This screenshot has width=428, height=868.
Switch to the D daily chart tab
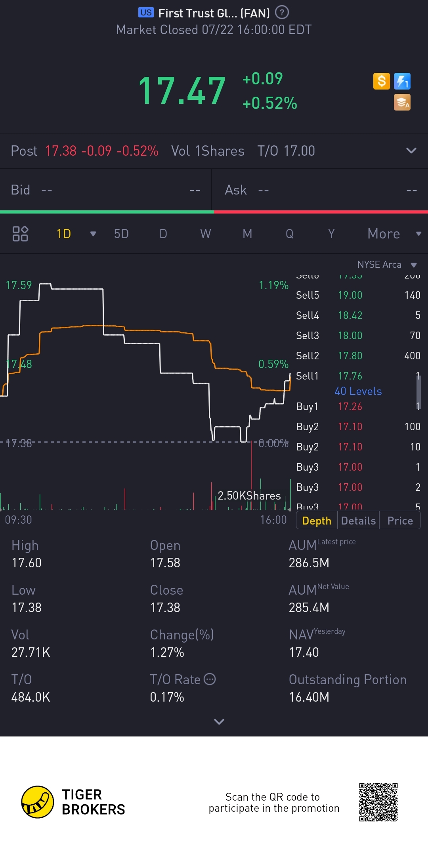pos(163,234)
